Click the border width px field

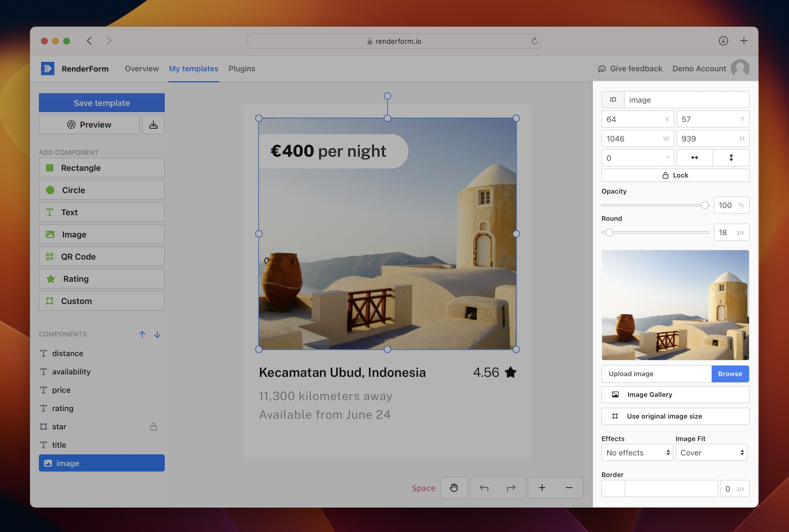pyautogui.click(x=735, y=488)
